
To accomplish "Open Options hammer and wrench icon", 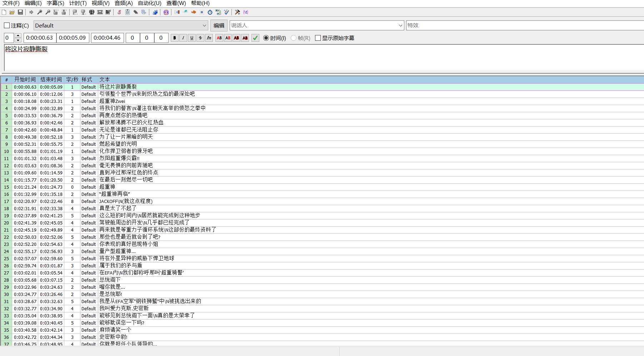I will point(238,12).
